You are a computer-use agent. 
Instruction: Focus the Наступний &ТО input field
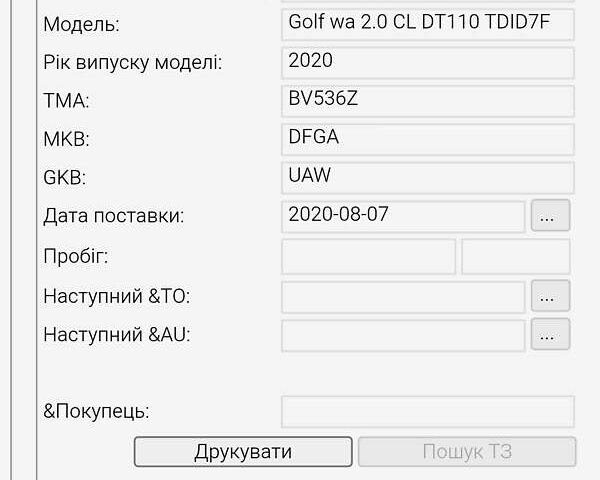403,296
